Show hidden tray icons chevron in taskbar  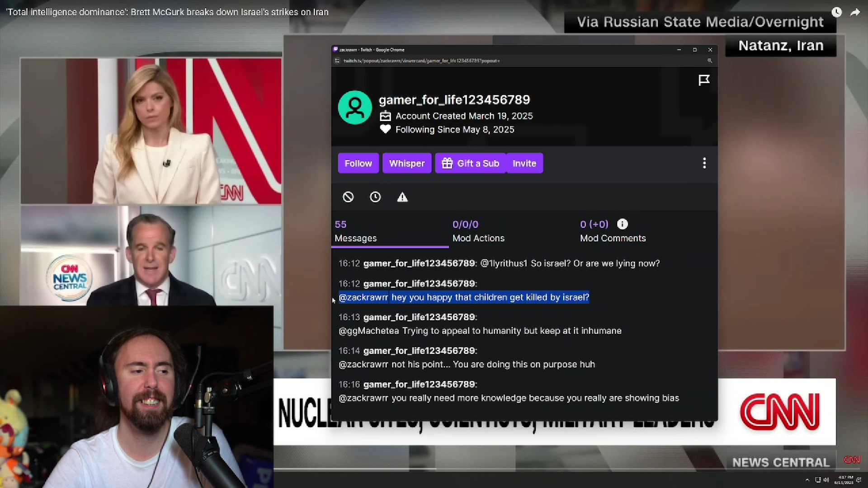coord(807,480)
